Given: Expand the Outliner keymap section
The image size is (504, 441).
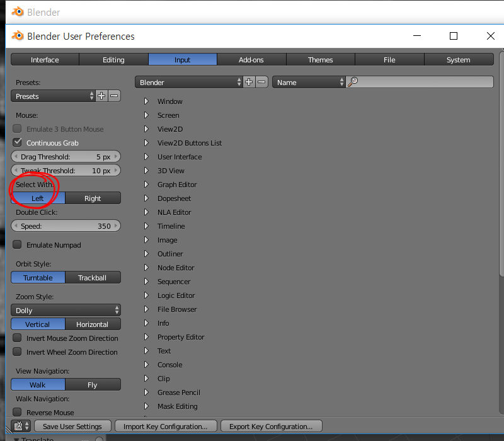Looking at the screenshot, I should click(146, 254).
